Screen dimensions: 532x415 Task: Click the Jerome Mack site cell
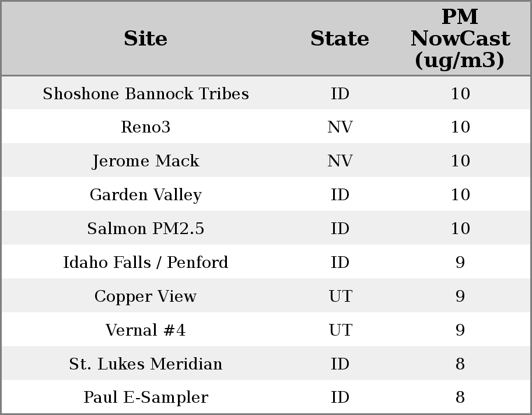coord(145,161)
